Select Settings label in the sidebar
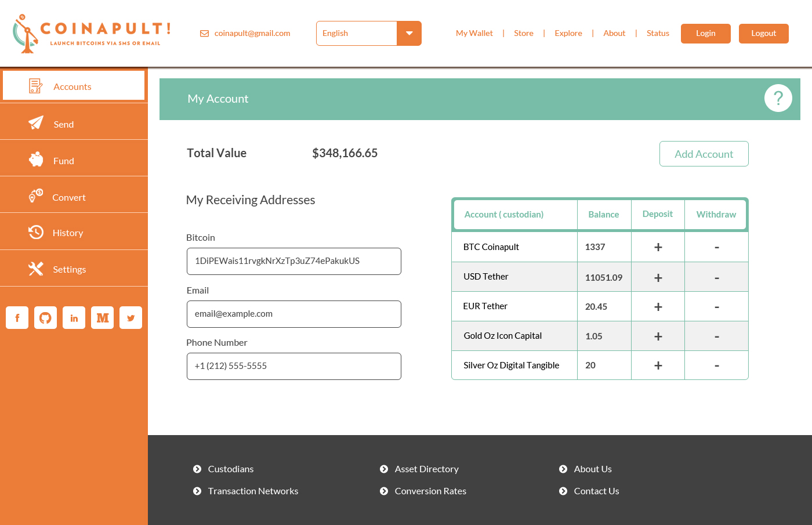 70,269
